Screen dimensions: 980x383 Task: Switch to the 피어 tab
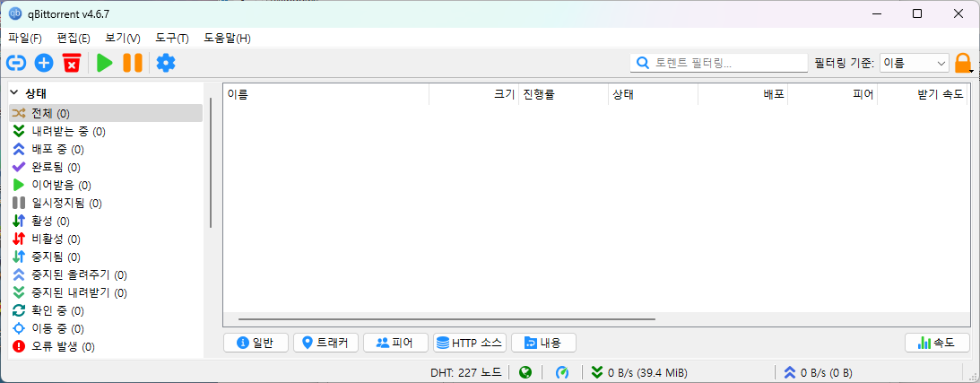tap(395, 343)
